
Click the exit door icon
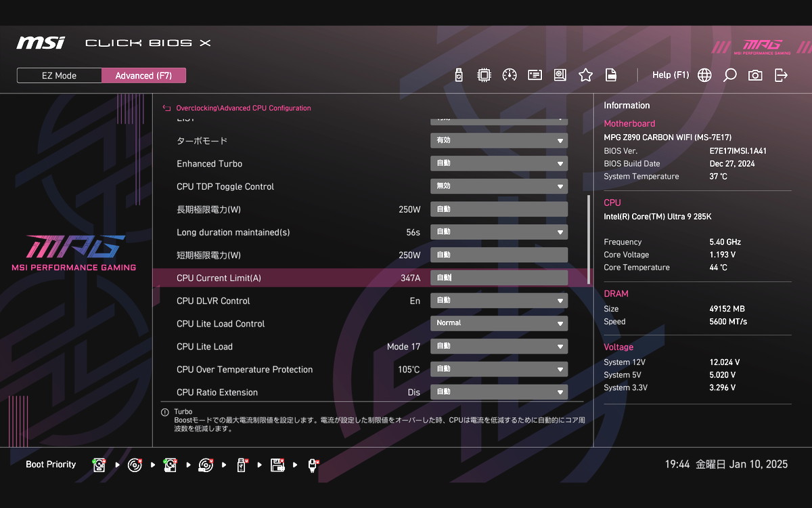click(781, 75)
